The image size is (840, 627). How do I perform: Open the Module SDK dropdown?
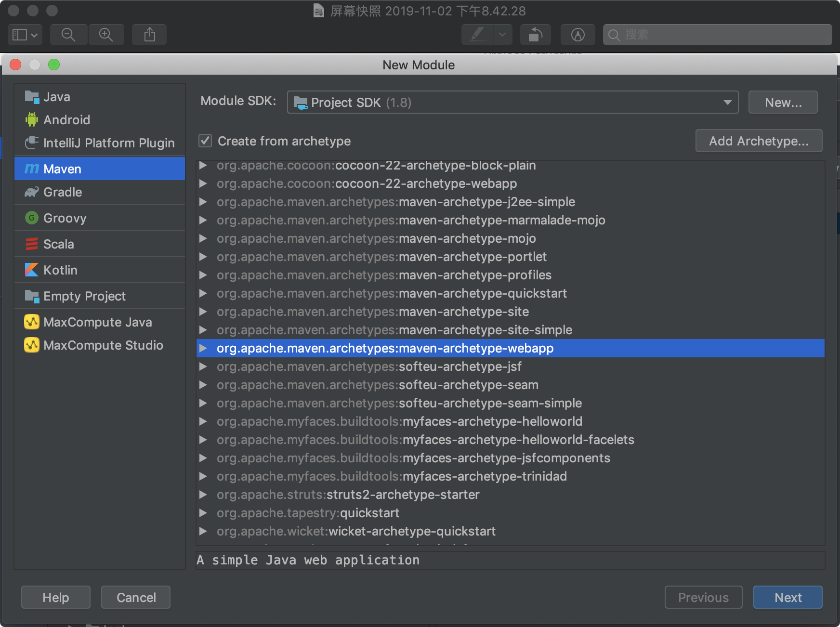point(512,103)
